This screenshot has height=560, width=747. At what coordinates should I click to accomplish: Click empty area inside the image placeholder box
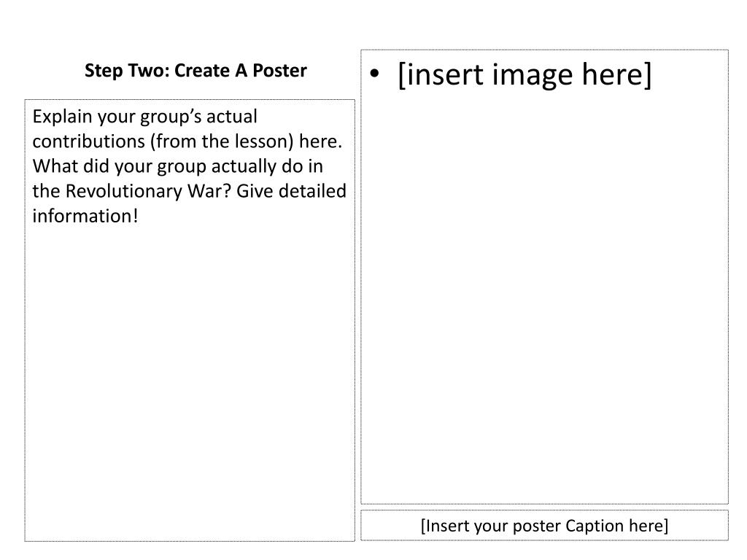(544, 295)
